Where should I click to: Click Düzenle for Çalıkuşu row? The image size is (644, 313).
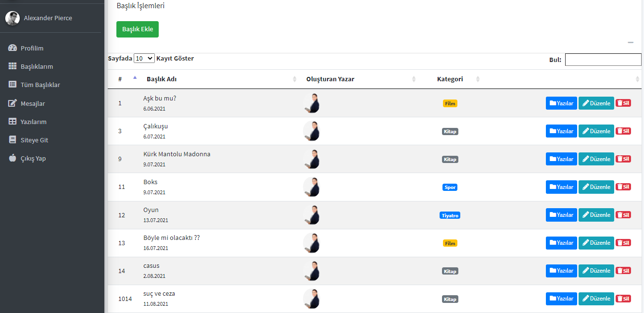tap(596, 131)
